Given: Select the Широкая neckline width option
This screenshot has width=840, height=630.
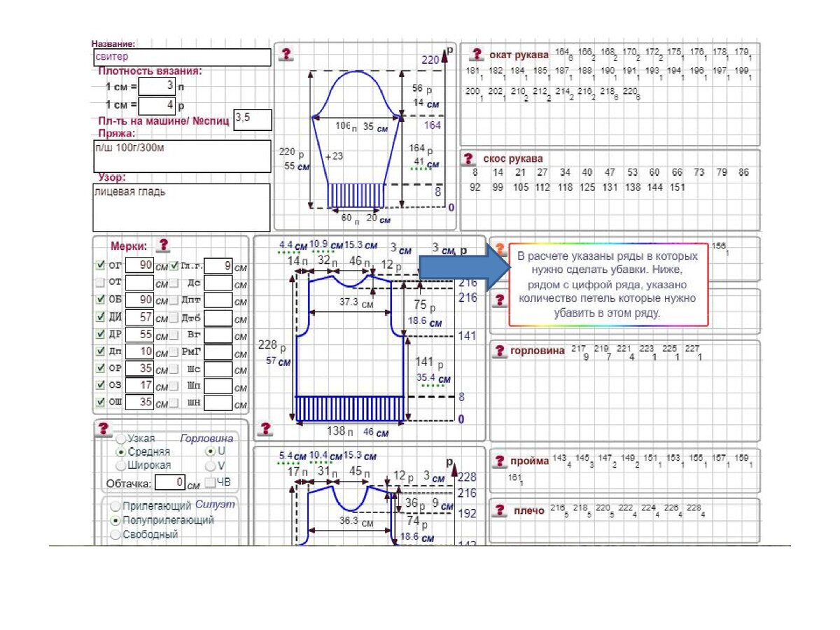Looking at the screenshot, I should point(121,465).
